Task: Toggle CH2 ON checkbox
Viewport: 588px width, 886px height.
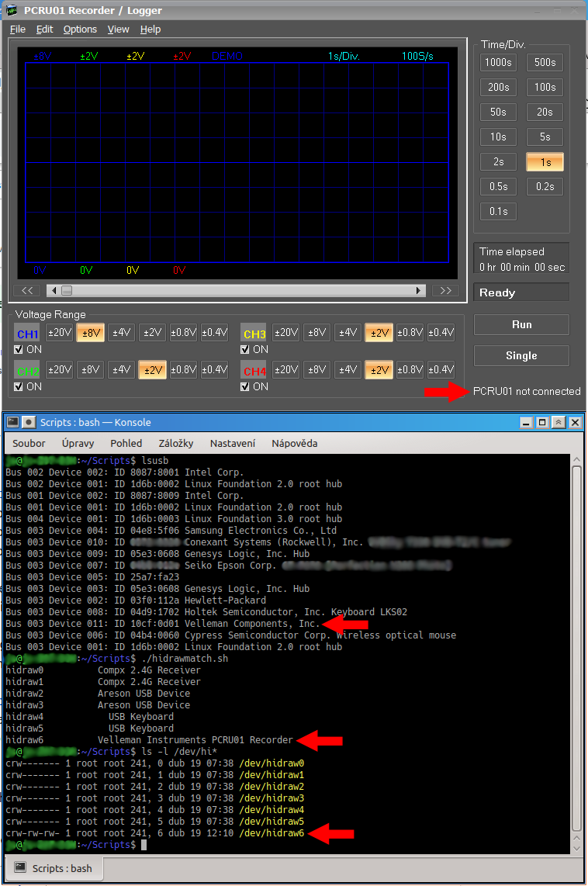Action: pos(18,387)
